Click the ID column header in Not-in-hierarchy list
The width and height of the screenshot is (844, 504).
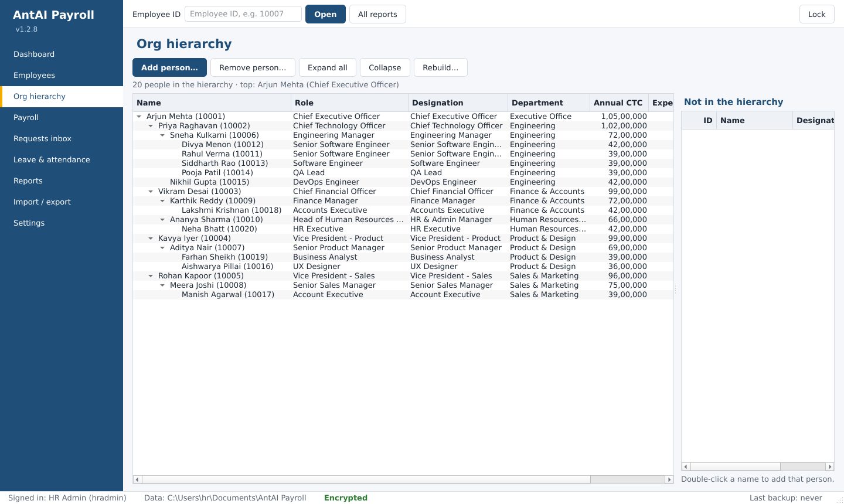(699, 120)
